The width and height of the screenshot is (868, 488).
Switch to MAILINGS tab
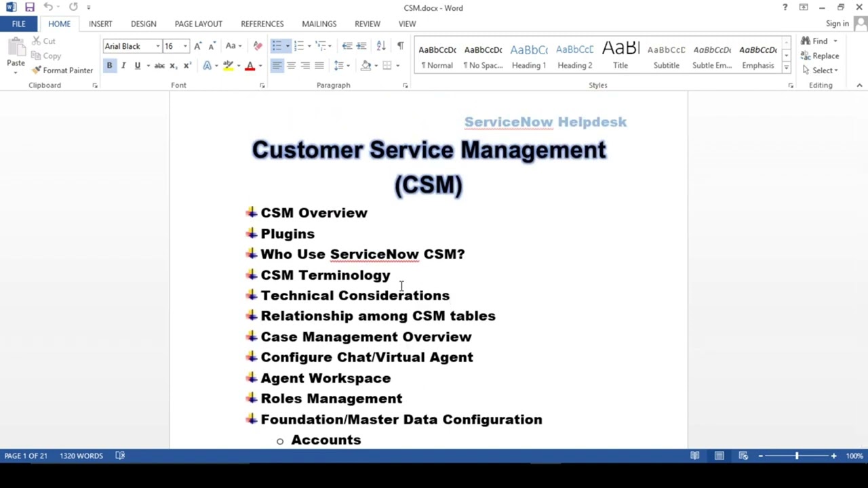pyautogui.click(x=319, y=24)
